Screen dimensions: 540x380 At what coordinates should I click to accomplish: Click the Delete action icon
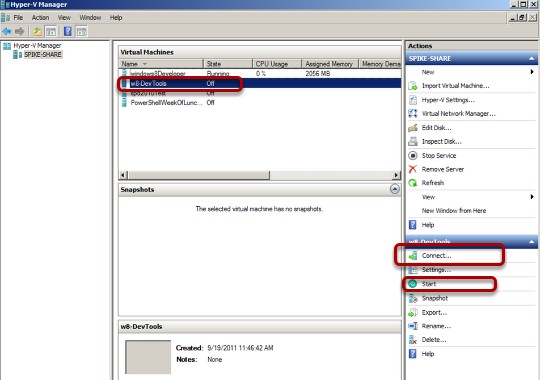click(413, 340)
